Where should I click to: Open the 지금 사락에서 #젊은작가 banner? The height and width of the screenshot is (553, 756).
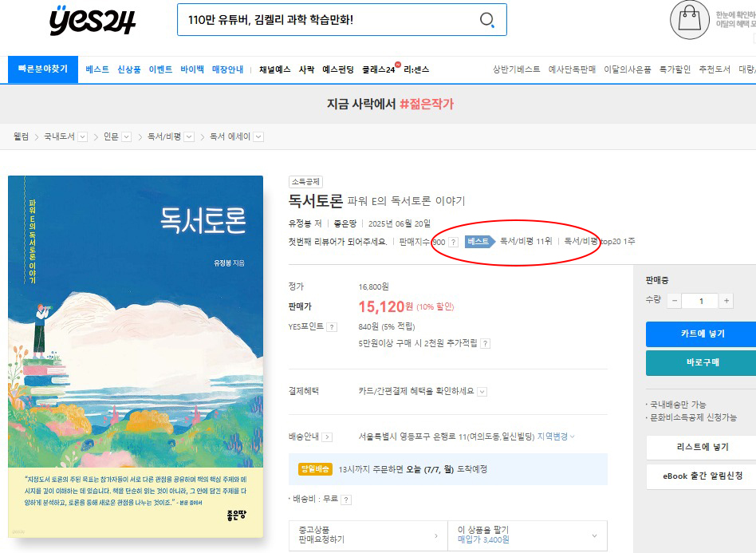pyautogui.click(x=390, y=105)
